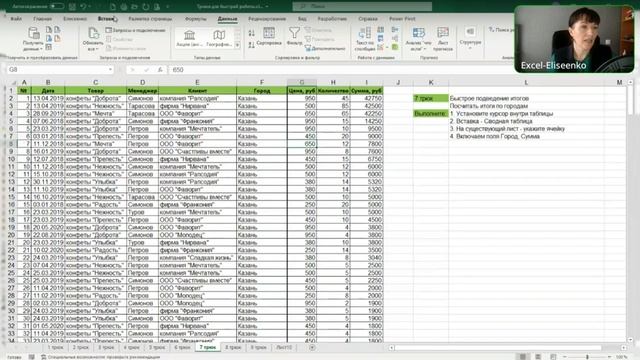Open the Файл menu
Image resolution: width=640 pixels, height=360 pixels.
(16, 19)
